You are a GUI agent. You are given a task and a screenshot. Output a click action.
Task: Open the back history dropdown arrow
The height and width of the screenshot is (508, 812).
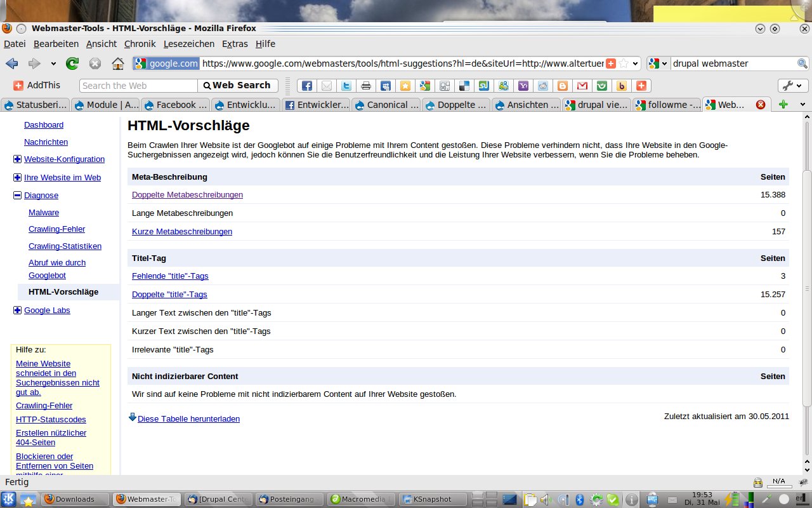point(53,63)
